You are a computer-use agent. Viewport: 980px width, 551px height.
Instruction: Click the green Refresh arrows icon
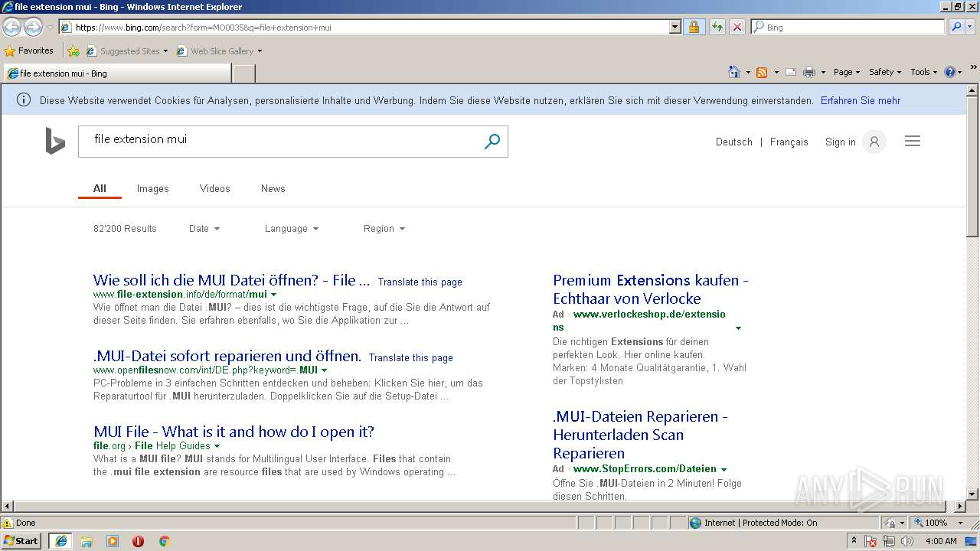click(717, 27)
